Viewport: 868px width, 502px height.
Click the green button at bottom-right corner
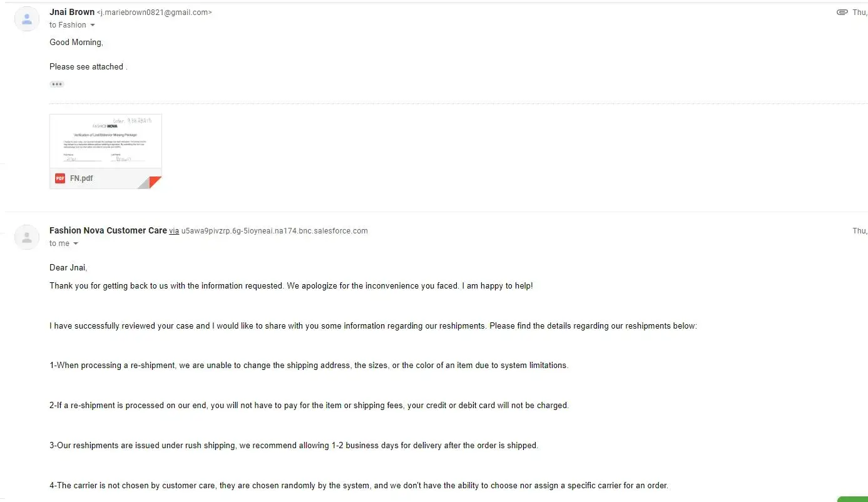(x=852, y=499)
